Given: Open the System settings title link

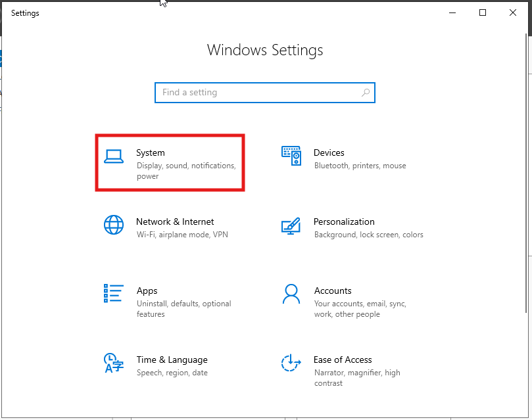Looking at the screenshot, I should [x=151, y=152].
